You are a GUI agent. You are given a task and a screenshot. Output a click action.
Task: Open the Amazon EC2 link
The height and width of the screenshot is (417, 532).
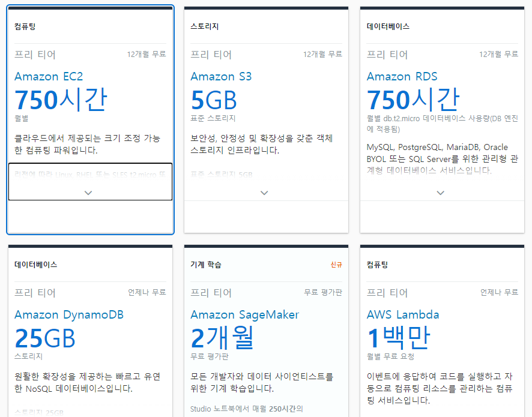(49, 76)
